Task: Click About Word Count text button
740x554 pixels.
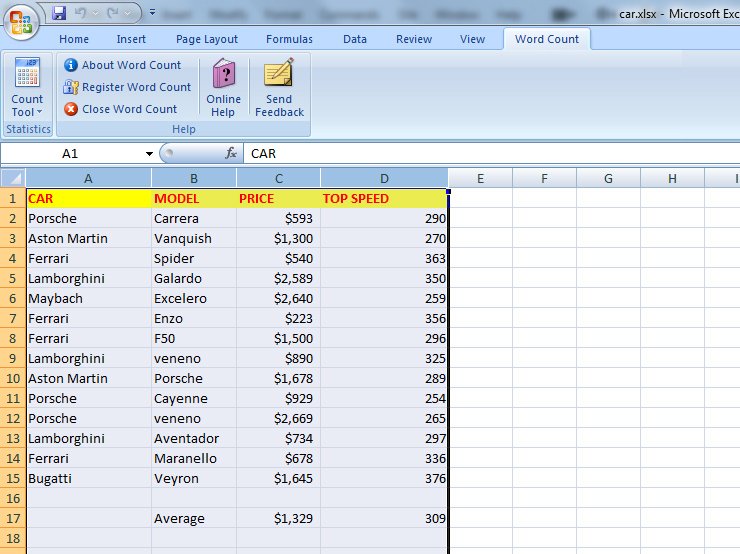Action: (131, 65)
